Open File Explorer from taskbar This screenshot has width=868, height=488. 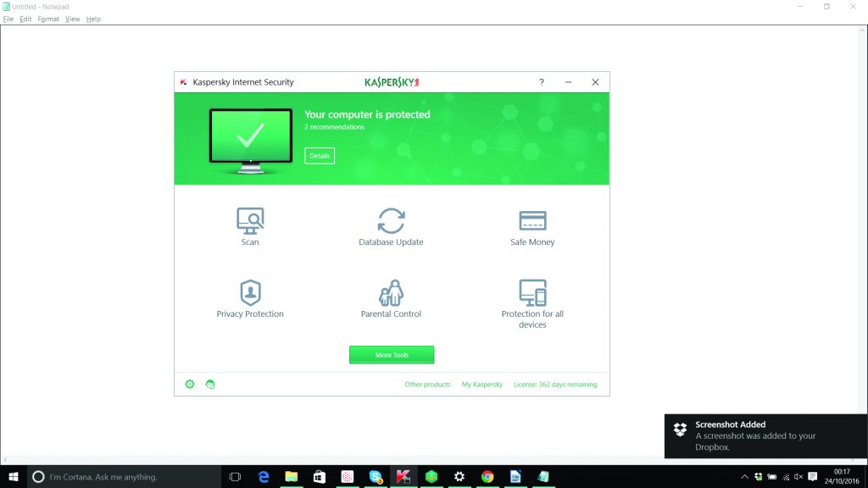pos(292,476)
